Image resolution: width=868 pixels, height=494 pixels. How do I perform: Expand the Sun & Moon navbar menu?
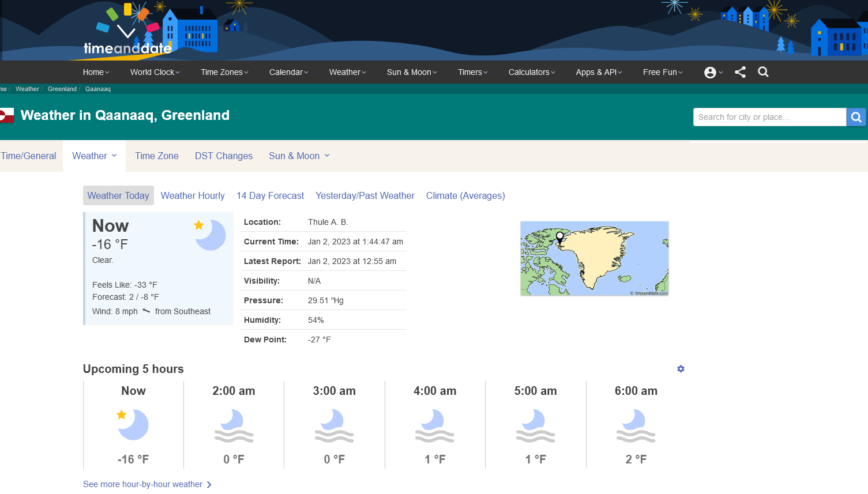tap(412, 72)
